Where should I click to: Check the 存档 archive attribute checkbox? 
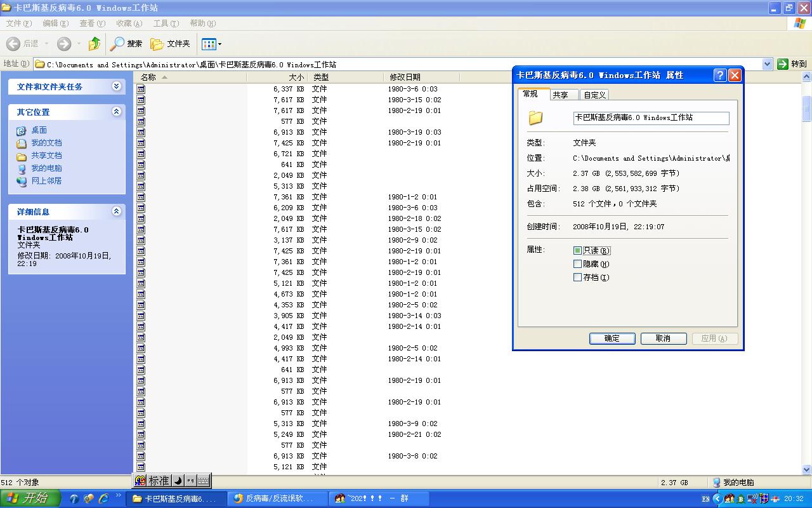tap(577, 277)
